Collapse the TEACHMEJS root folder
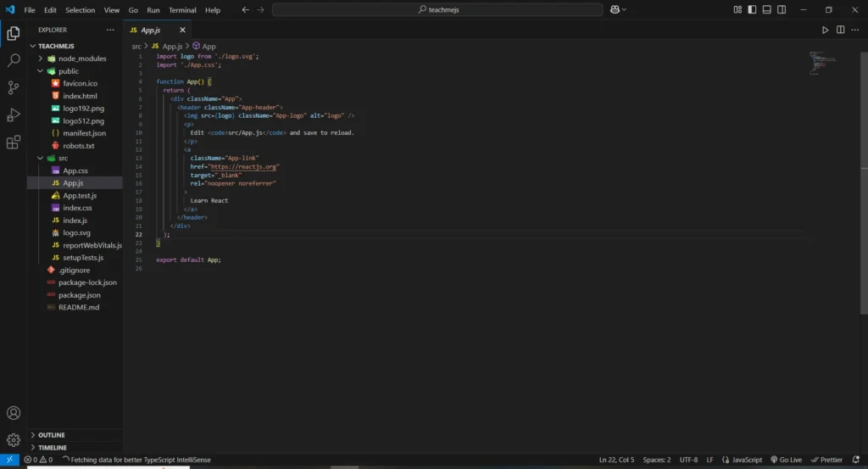 point(33,46)
